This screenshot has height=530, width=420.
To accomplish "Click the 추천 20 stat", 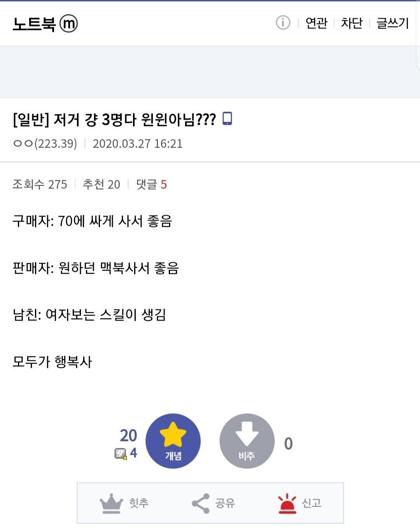I will [x=101, y=184].
